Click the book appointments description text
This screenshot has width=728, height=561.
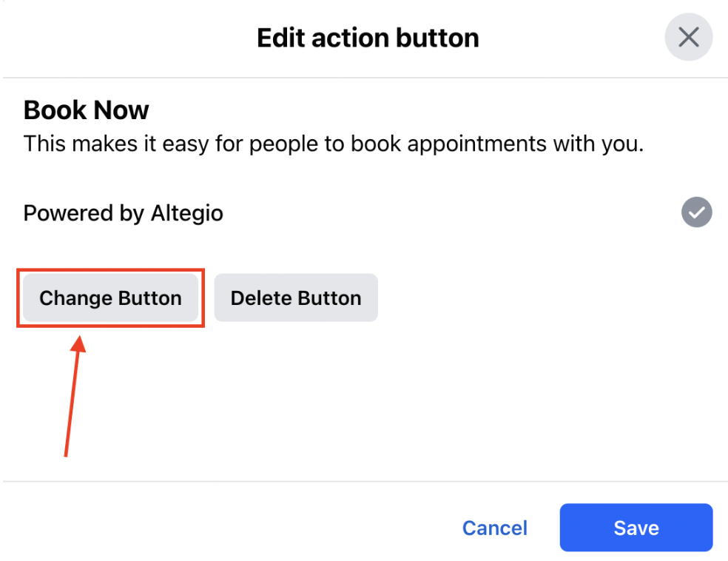click(x=334, y=144)
